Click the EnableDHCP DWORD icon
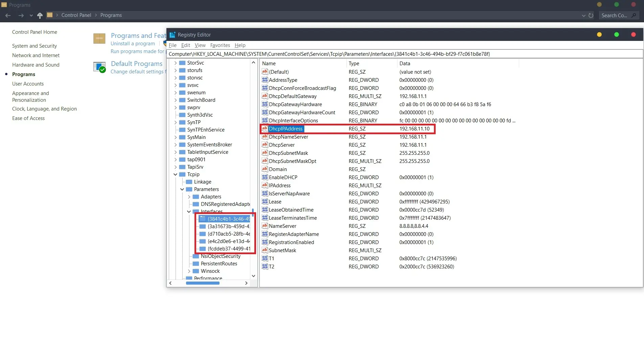The width and height of the screenshot is (644, 361). coord(265,177)
